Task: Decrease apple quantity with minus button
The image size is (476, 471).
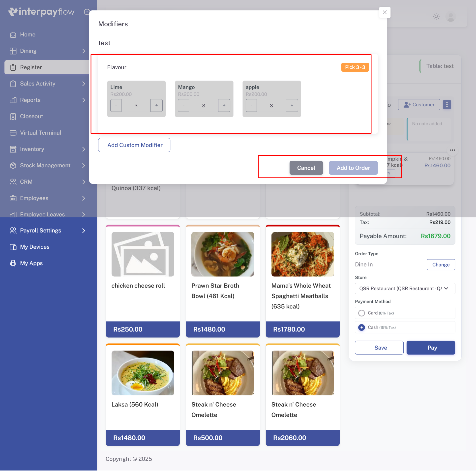Action: point(251,106)
